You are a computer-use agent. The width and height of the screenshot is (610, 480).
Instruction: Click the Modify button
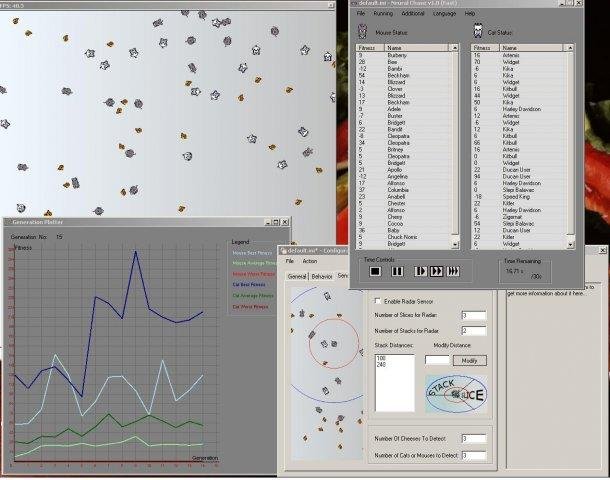470,361
